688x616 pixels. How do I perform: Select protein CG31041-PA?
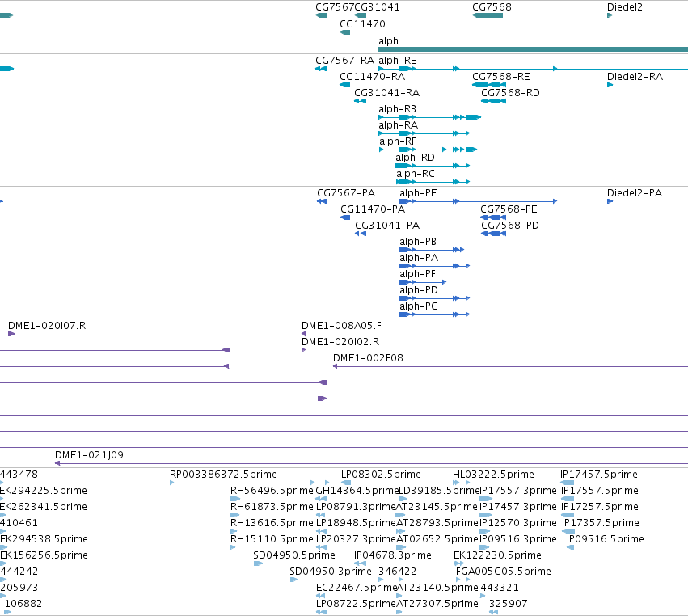[x=361, y=234]
